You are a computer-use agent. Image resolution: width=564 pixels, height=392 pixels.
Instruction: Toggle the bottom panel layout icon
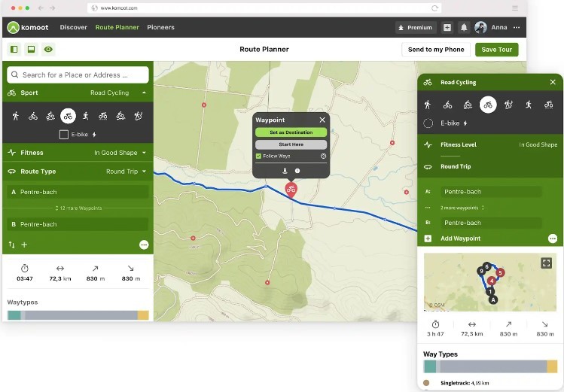[32, 49]
